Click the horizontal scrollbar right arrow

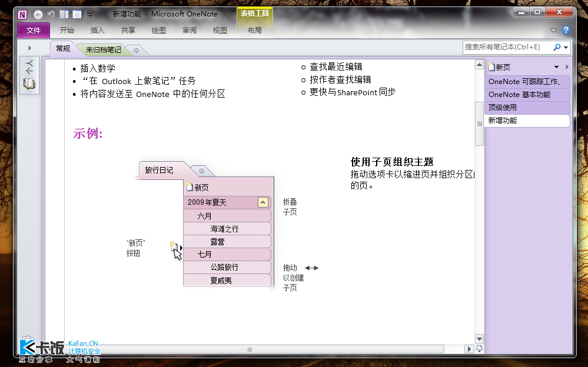(x=469, y=349)
